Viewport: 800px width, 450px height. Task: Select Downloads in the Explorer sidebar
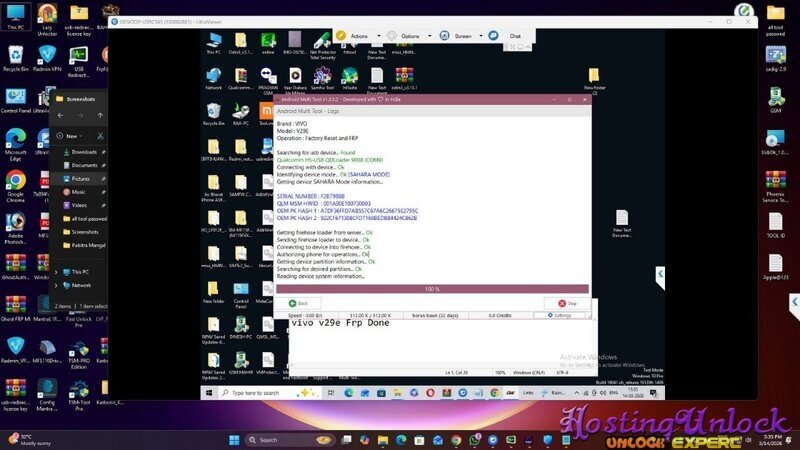click(83, 152)
